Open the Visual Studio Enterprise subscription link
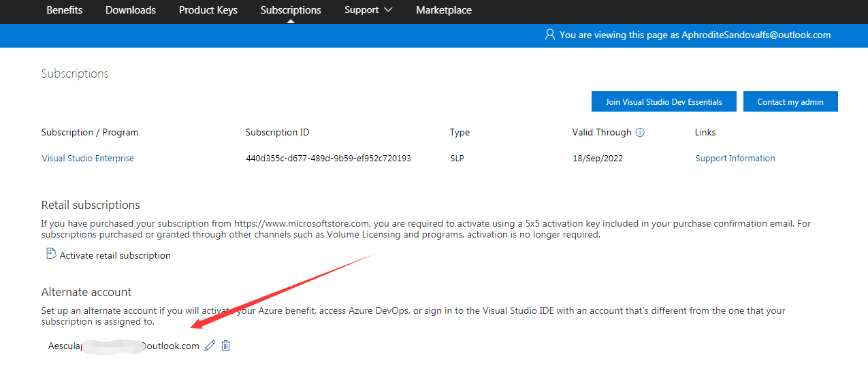Viewport: 868px width, 375px height. click(x=88, y=159)
